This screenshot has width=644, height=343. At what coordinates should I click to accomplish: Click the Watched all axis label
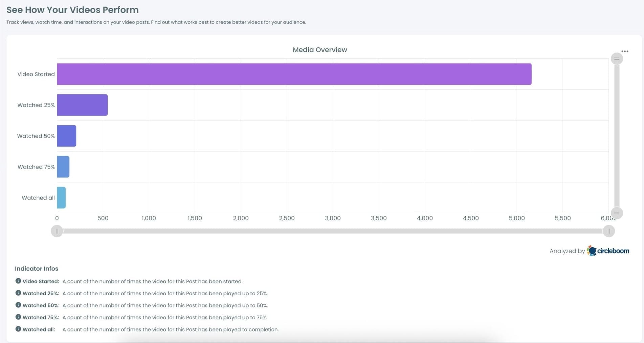38,197
